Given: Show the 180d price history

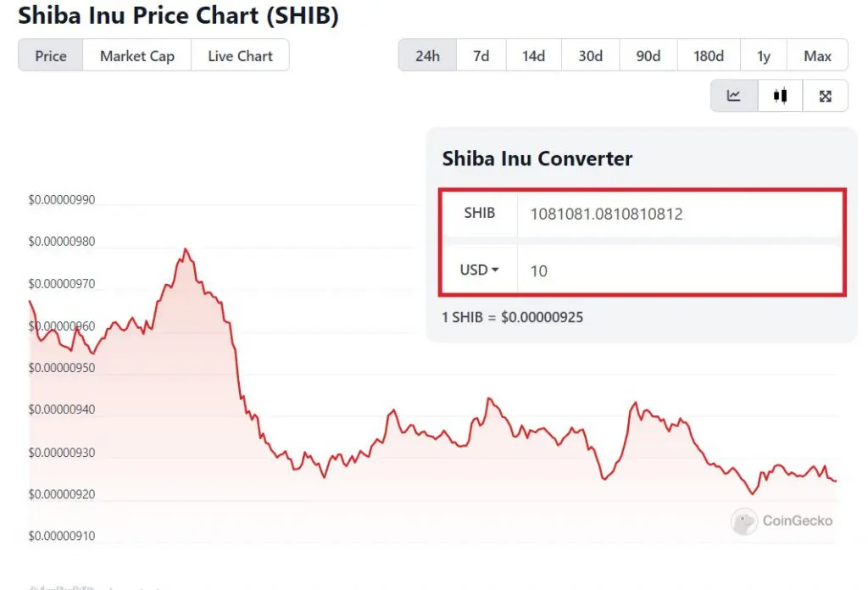Looking at the screenshot, I should (709, 55).
